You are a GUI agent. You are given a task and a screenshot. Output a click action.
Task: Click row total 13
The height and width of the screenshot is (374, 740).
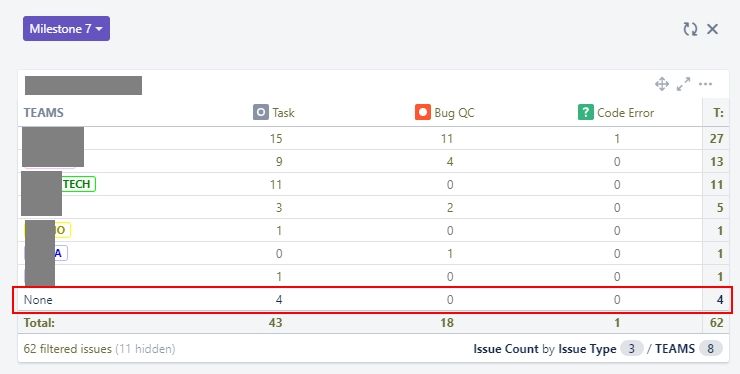point(717,162)
